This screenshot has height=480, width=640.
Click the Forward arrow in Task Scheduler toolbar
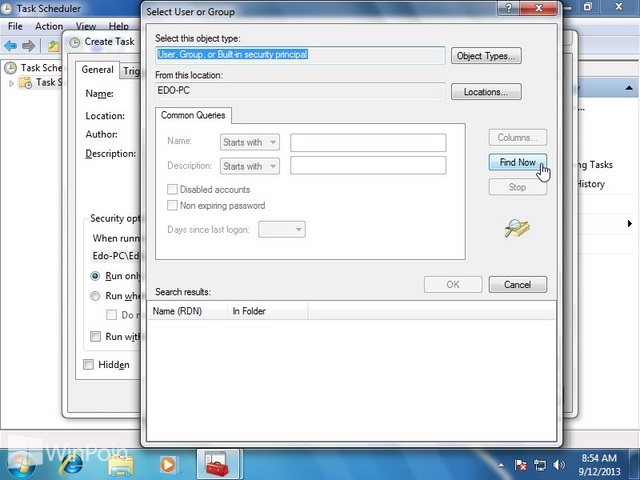28,46
